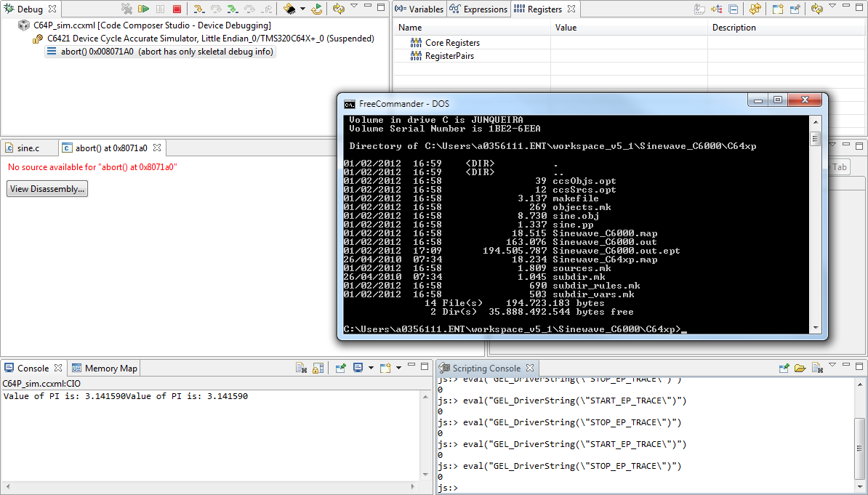This screenshot has height=495, width=868.
Task: Select the C6421 Device Simulator thread node
Action: 210,39
